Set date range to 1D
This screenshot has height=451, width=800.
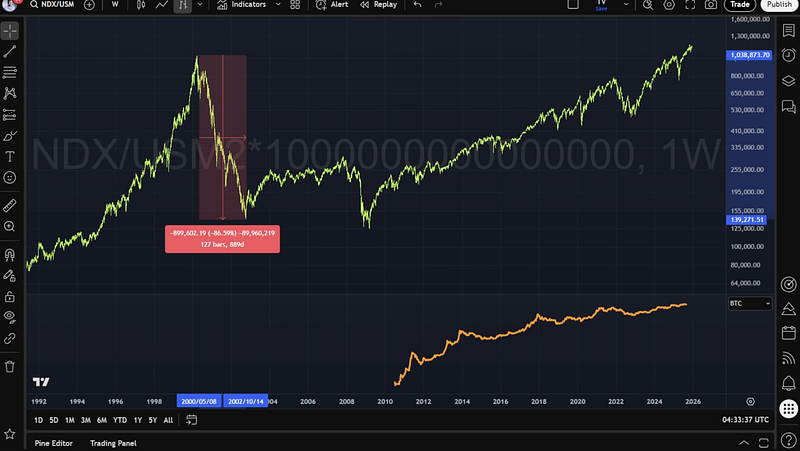(38, 420)
